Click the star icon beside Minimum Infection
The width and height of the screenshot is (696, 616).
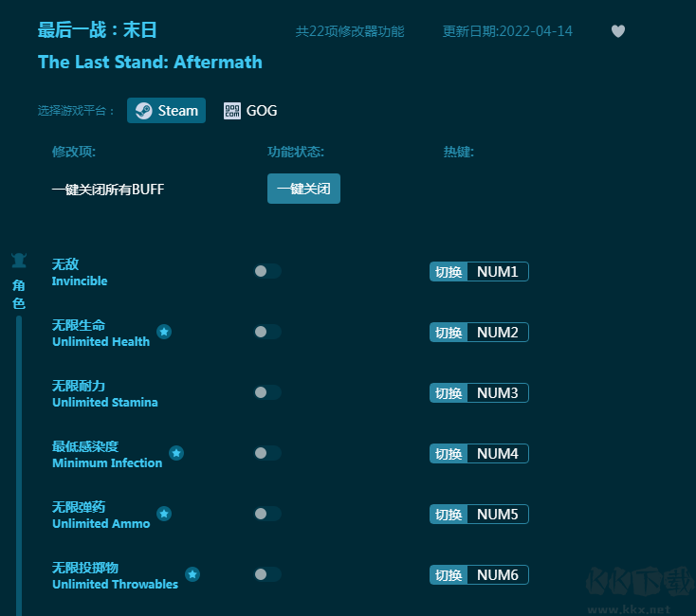pyautogui.click(x=176, y=453)
